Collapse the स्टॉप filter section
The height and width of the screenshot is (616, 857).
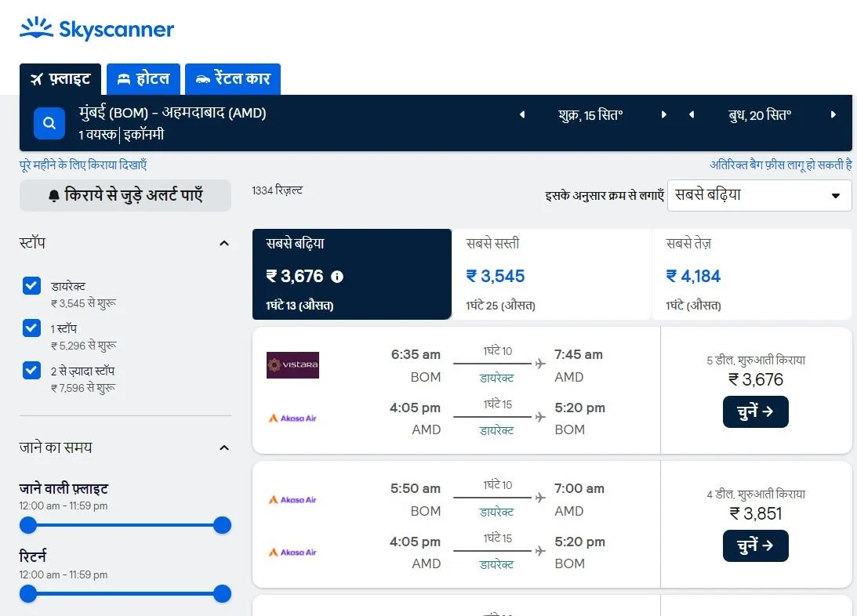224,244
